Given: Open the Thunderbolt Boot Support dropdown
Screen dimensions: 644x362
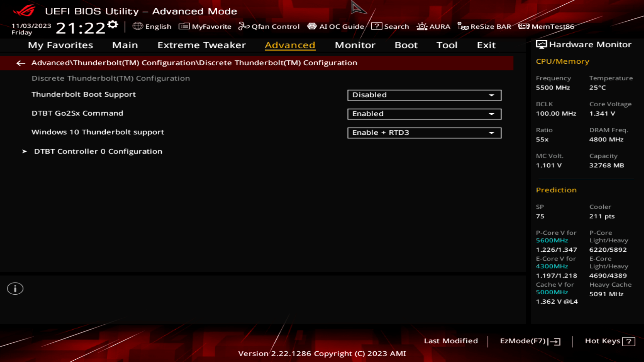Looking at the screenshot, I should pyautogui.click(x=424, y=95).
